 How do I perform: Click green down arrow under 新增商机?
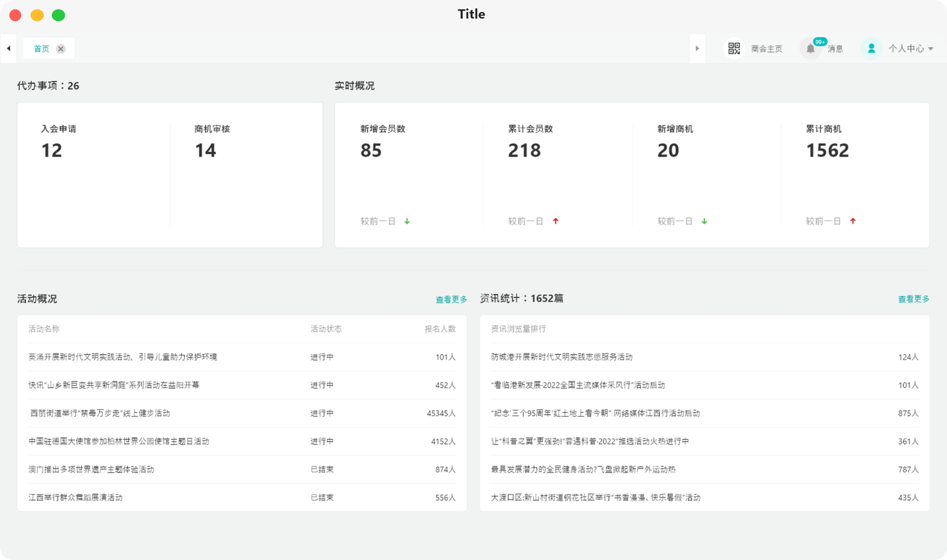(x=704, y=221)
